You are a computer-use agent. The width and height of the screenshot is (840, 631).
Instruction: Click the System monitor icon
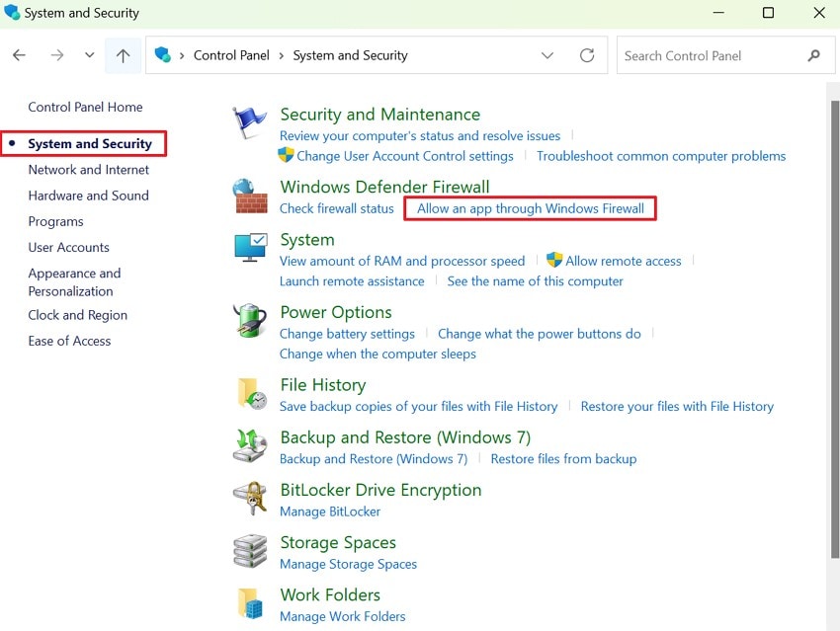click(x=251, y=247)
